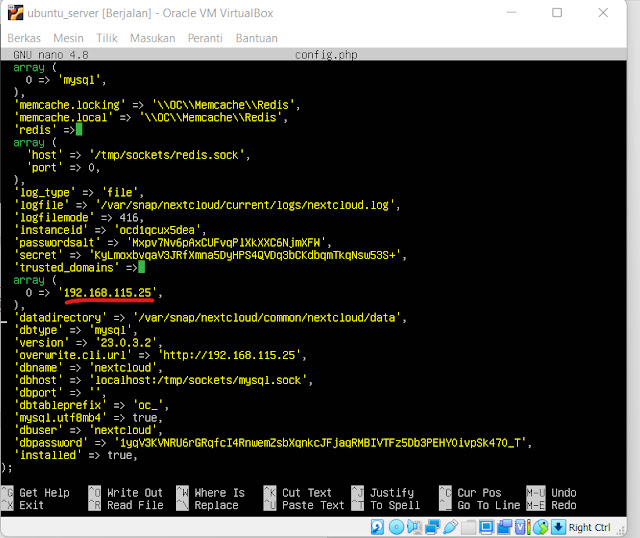Click the 'dbport' key text
Image resolution: width=640 pixels, height=538 pixels.
pyautogui.click(x=38, y=393)
